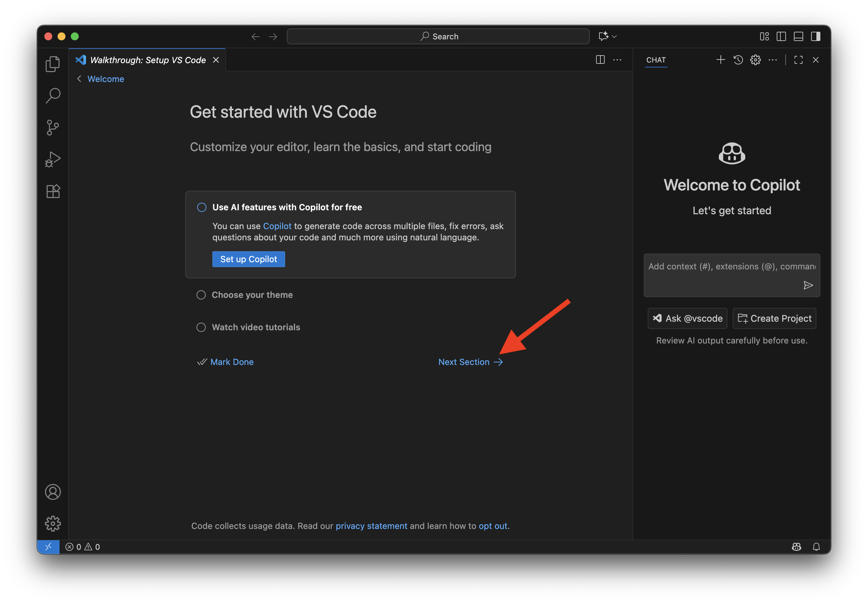868x603 pixels.
Task: Open more actions in the editor title bar
Action: tap(617, 60)
